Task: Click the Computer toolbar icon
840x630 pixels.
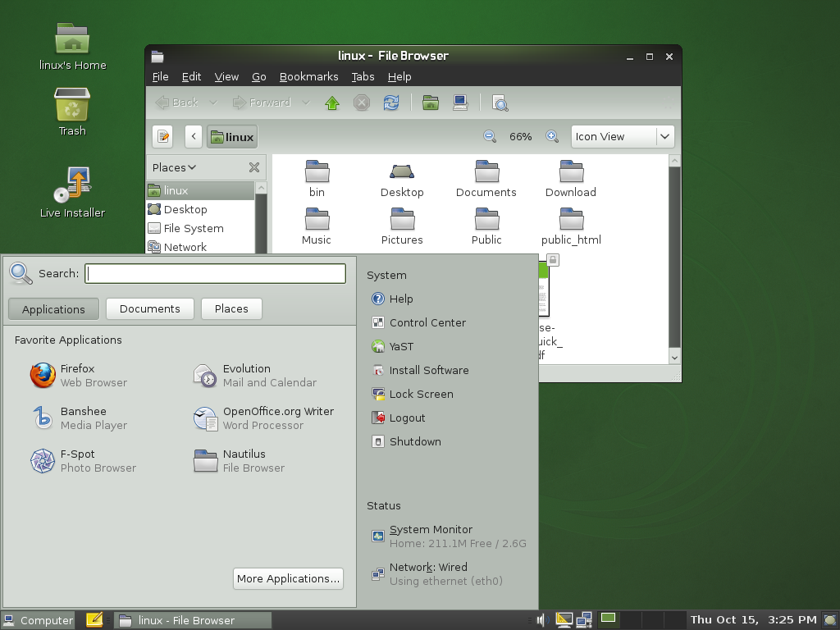Action: pos(460,103)
